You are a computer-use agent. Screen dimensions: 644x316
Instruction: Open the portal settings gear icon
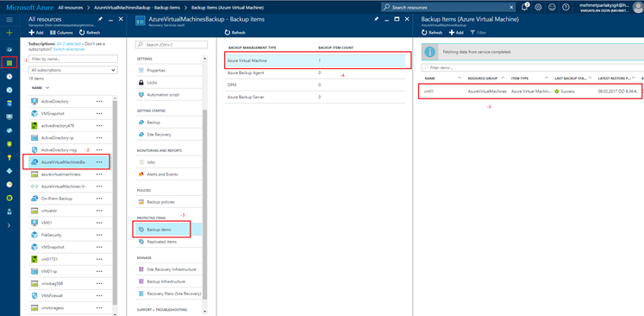(538, 8)
